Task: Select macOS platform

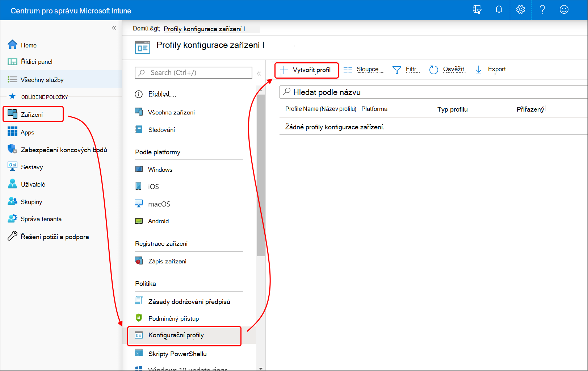Action: click(x=159, y=204)
